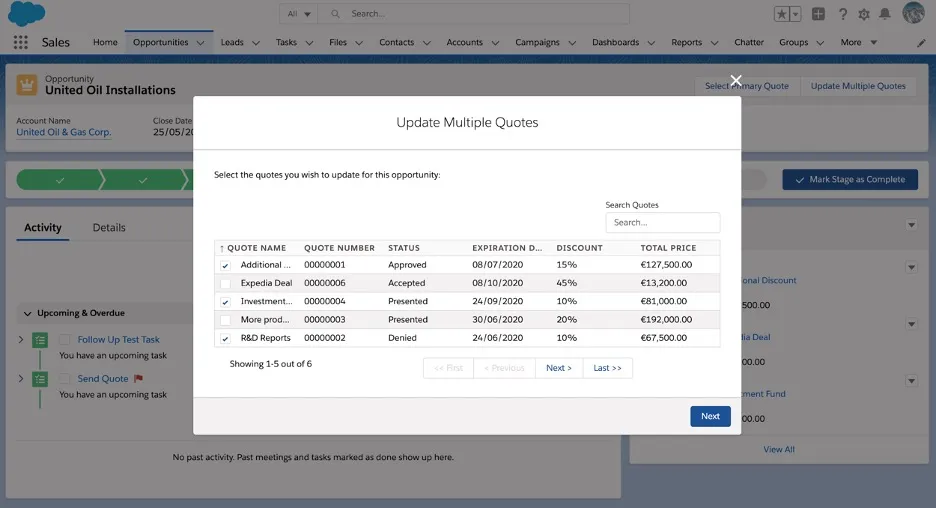Sort by the Status column header
The width and height of the screenshot is (936, 508).
point(404,248)
